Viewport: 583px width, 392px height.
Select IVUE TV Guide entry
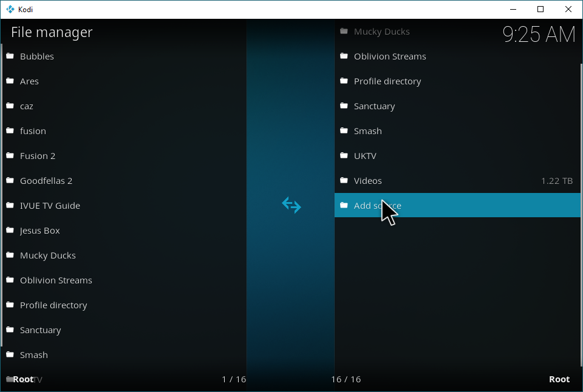tap(50, 206)
